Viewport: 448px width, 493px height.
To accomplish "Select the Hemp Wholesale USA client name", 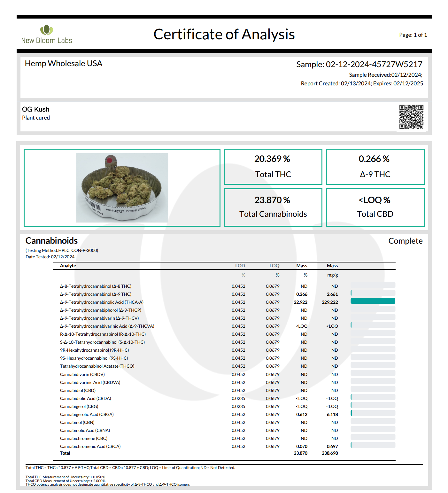I will [x=64, y=64].
